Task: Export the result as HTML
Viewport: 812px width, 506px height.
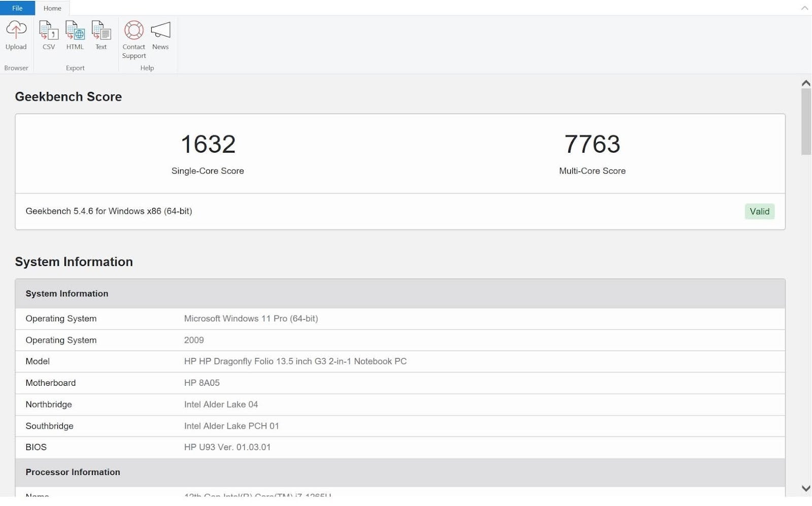Action: point(75,36)
